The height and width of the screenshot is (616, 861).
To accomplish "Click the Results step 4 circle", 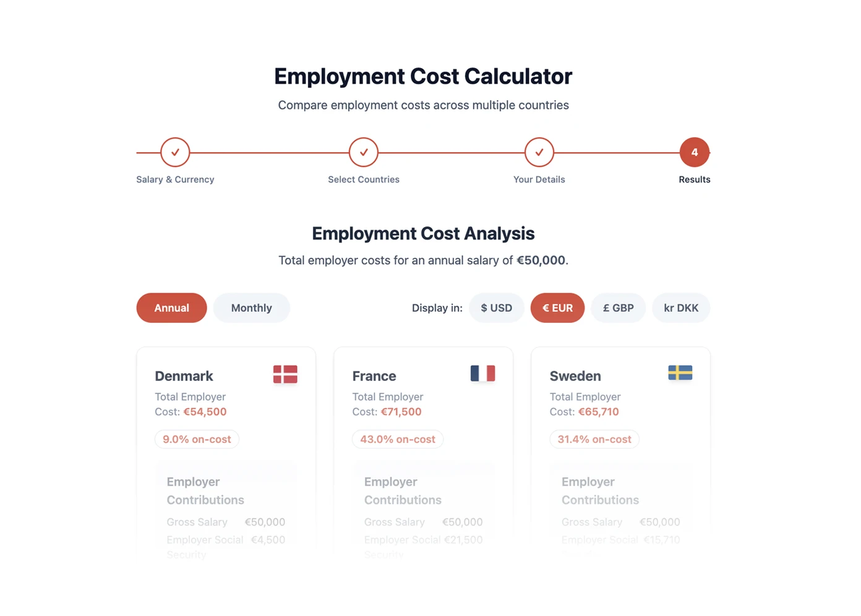I will point(694,152).
